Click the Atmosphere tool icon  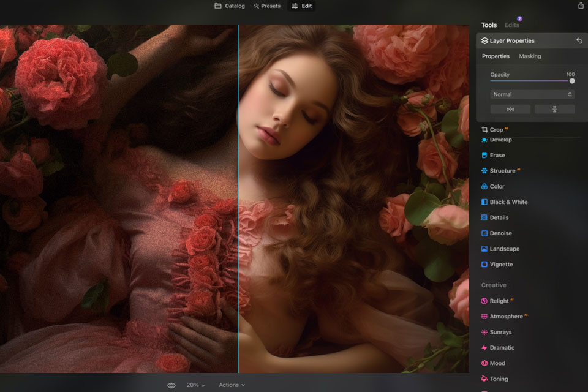[484, 317]
